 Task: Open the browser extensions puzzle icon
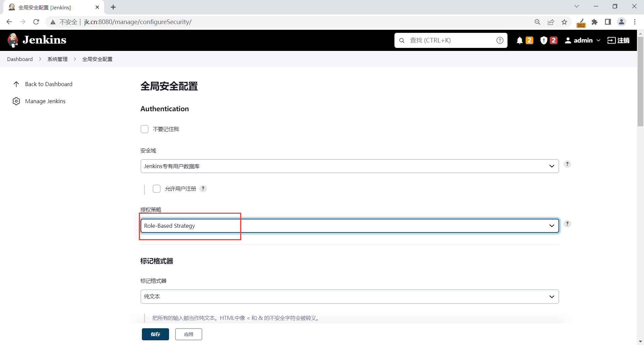point(594,22)
